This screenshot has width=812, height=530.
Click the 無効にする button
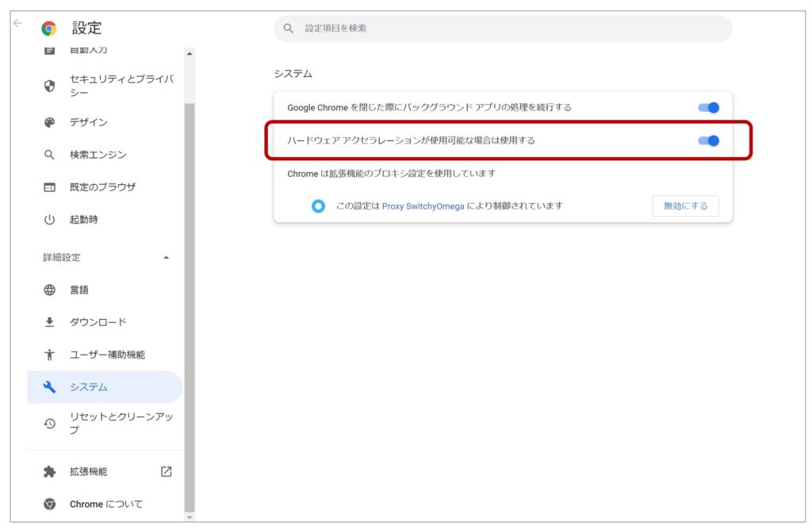click(685, 206)
